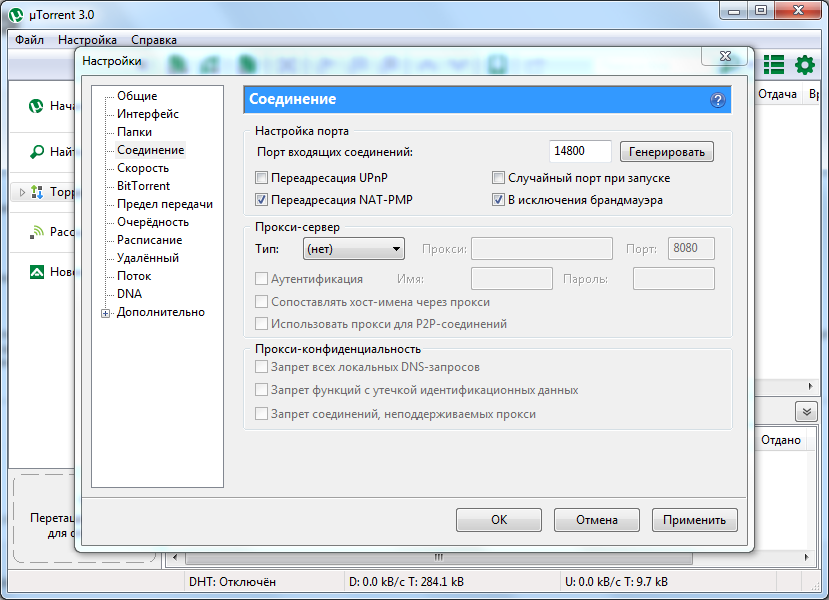Click the Пароль password field
829x600 pixels.
(674, 279)
